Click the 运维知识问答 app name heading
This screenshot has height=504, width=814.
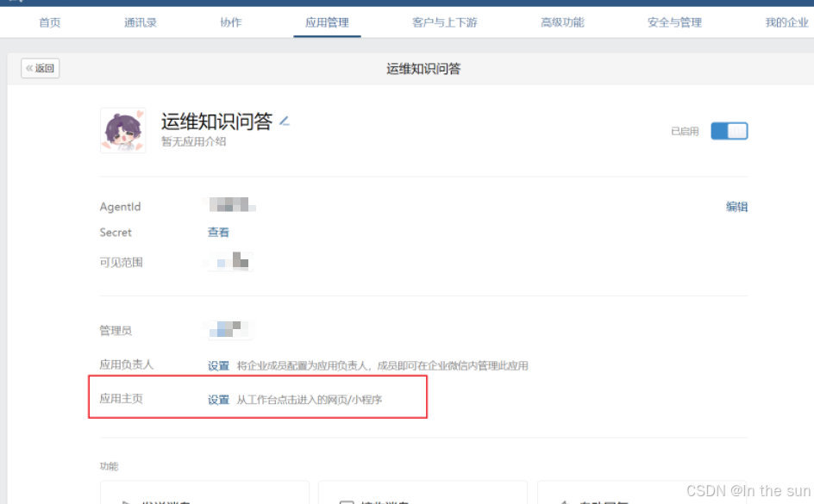(x=216, y=121)
